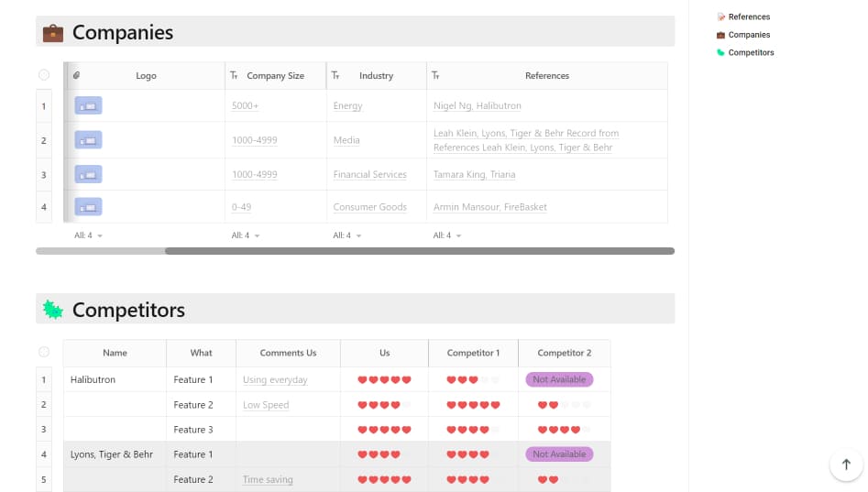Image resolution: width=868 pixels, height=492 pixels.
Task: Click the briefcase icon in the sidebar outline
Action: [720, 35]
